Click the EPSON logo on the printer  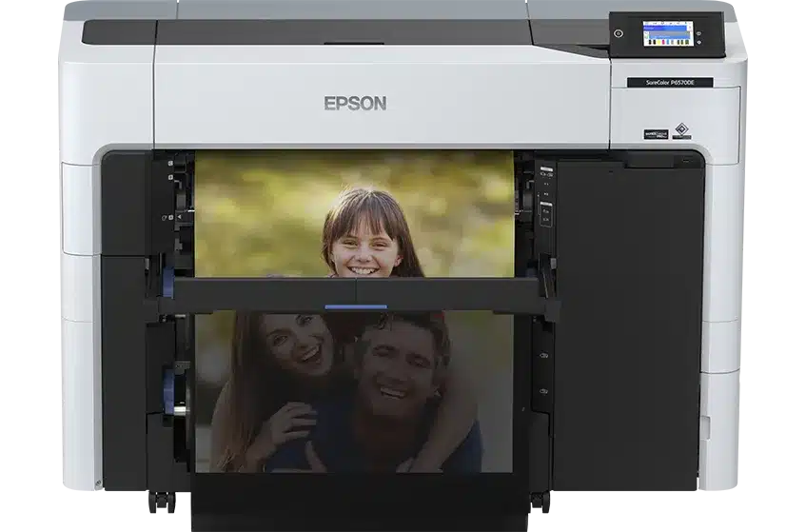coord(355,104)
